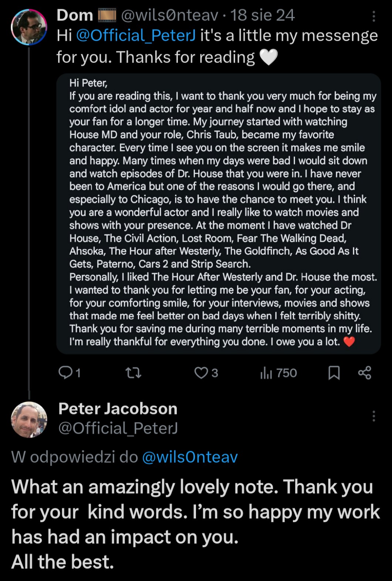Open three-dot menu on Dom's tweet

pyautogui.click(x=374, y=16)
